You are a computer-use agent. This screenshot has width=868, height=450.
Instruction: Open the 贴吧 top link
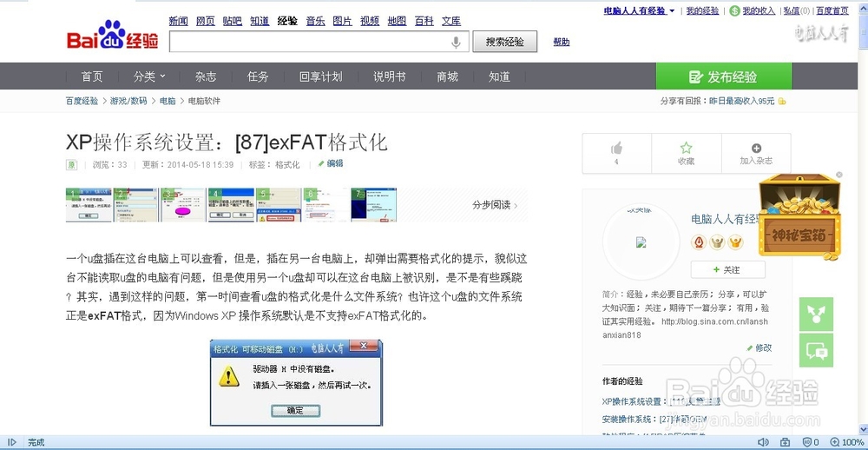pyautogui.click(x=233, y=21)
